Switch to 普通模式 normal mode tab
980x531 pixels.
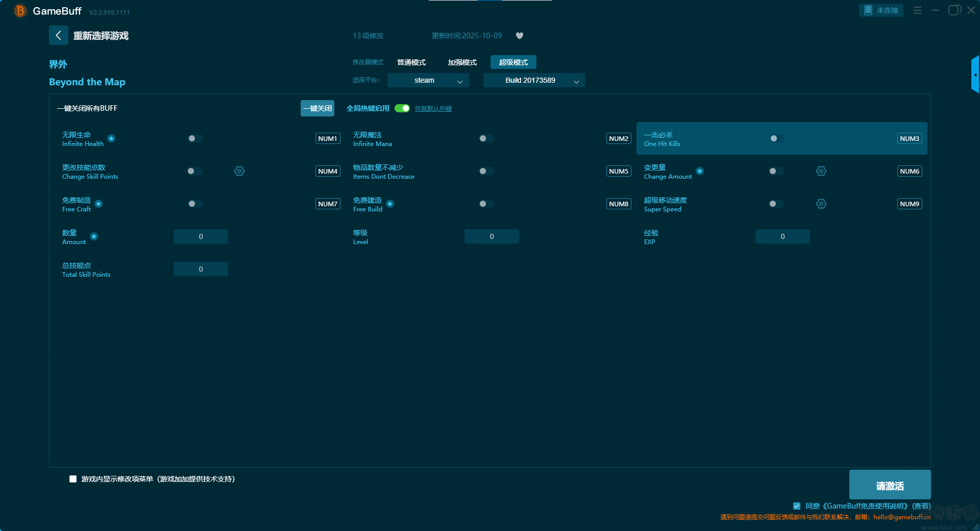coord(411,62)
